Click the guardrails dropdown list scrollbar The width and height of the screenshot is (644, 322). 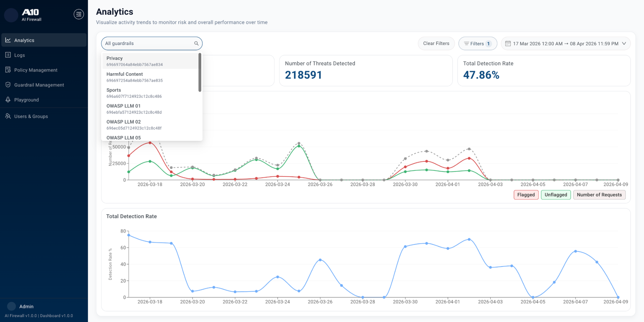coord(200,72)
